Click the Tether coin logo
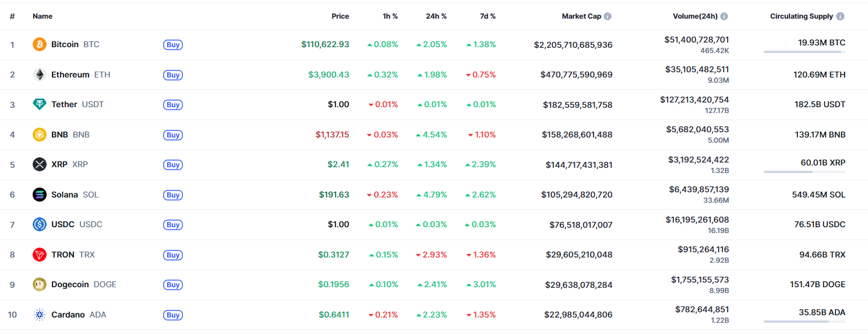 pos(40,104)
